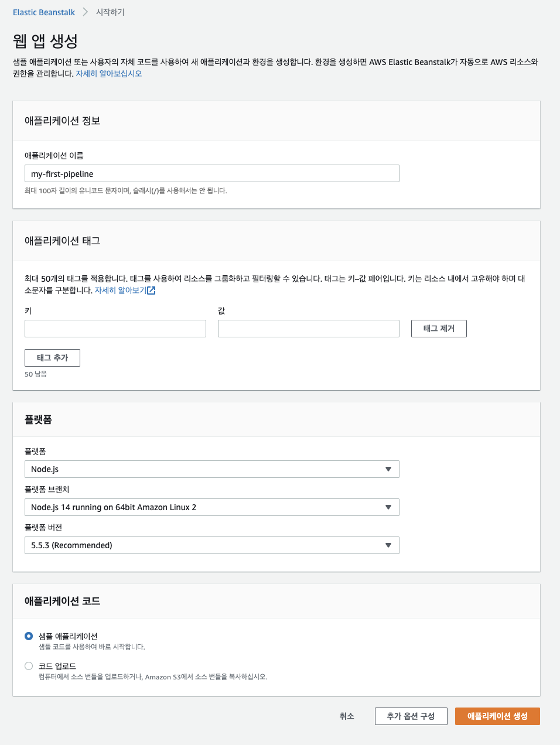Select the 코드 업로드 radio button
The width and height of the screenshot is (560, 745).
click(29, 666)
